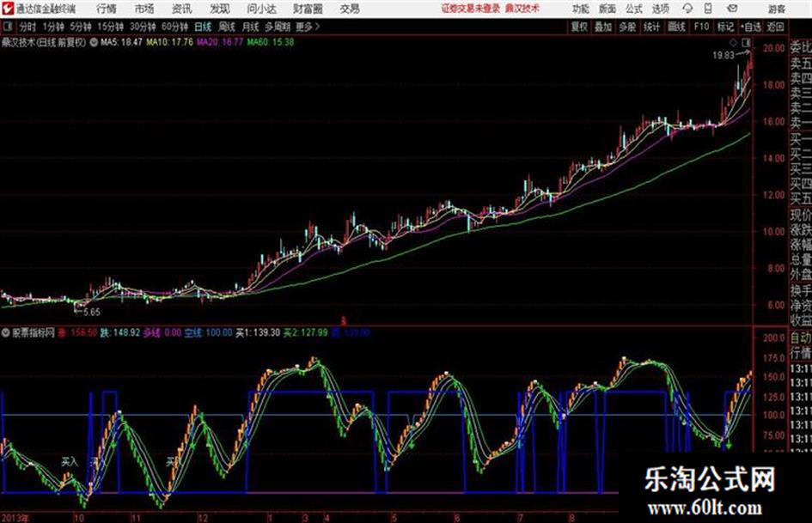The width and height of the screenshot is (812, 523).
Task: Click the 买1: 139.30 indicator value
Action: 258,332
